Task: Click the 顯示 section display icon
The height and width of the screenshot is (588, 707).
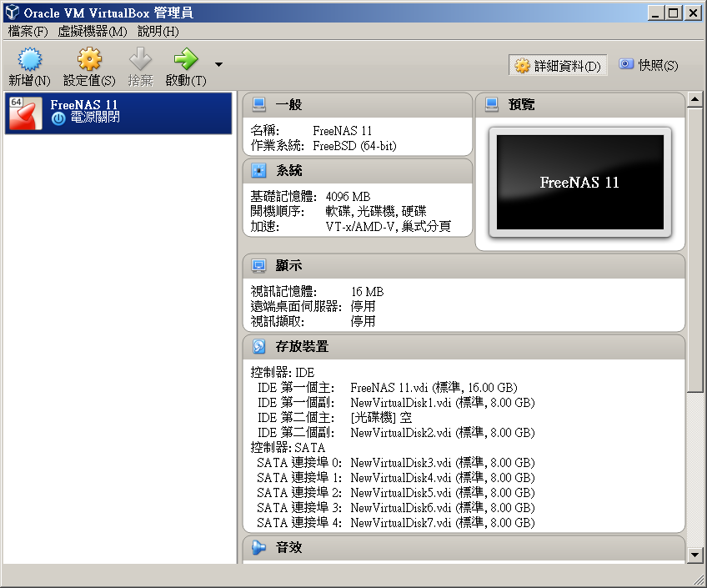Action: pos(258,265)
